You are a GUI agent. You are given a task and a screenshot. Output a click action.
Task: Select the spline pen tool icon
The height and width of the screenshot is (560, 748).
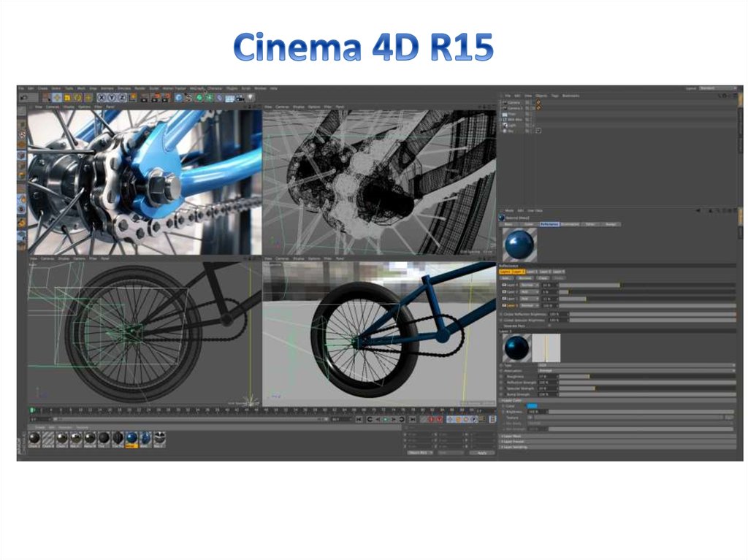pyautogui.click(x=188, y=98)
